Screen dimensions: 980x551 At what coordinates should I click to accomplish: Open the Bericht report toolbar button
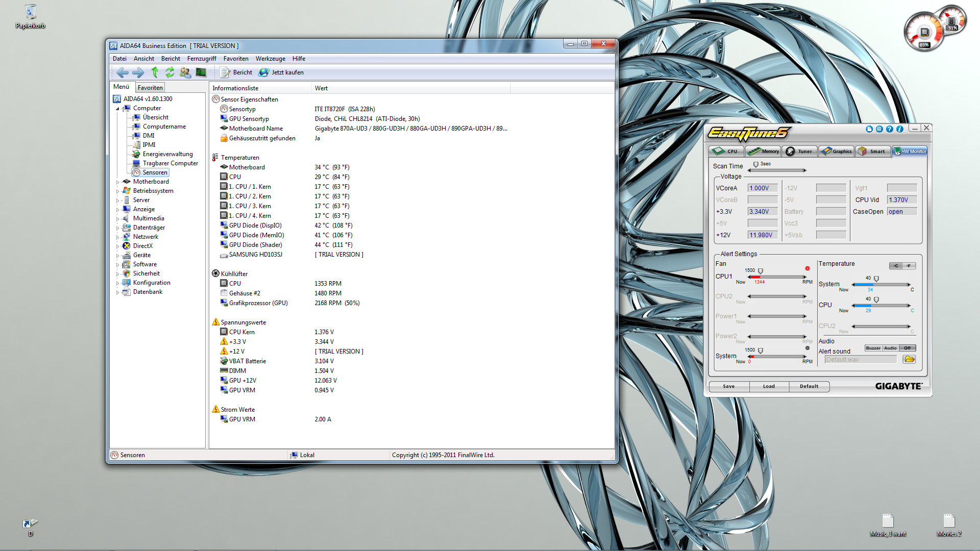236,72
